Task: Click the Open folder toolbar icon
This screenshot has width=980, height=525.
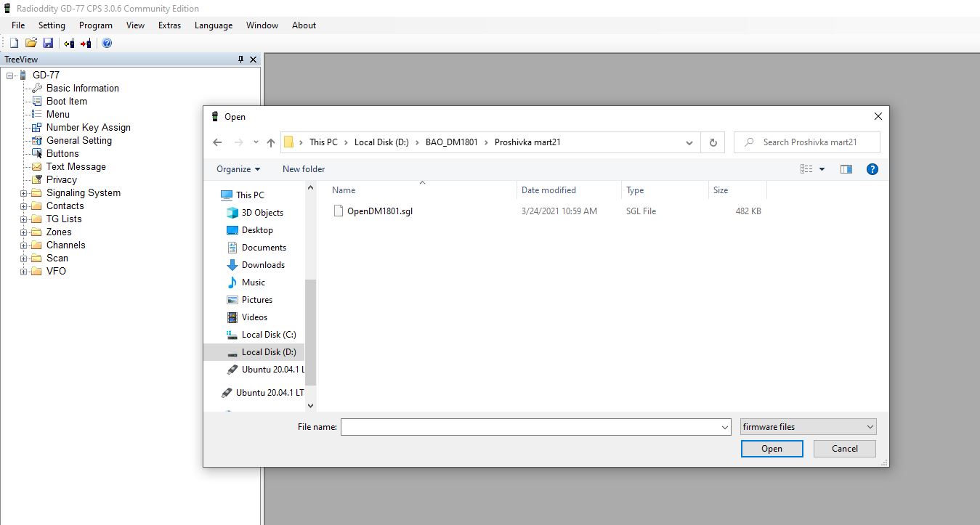Action: click(31, 44)
